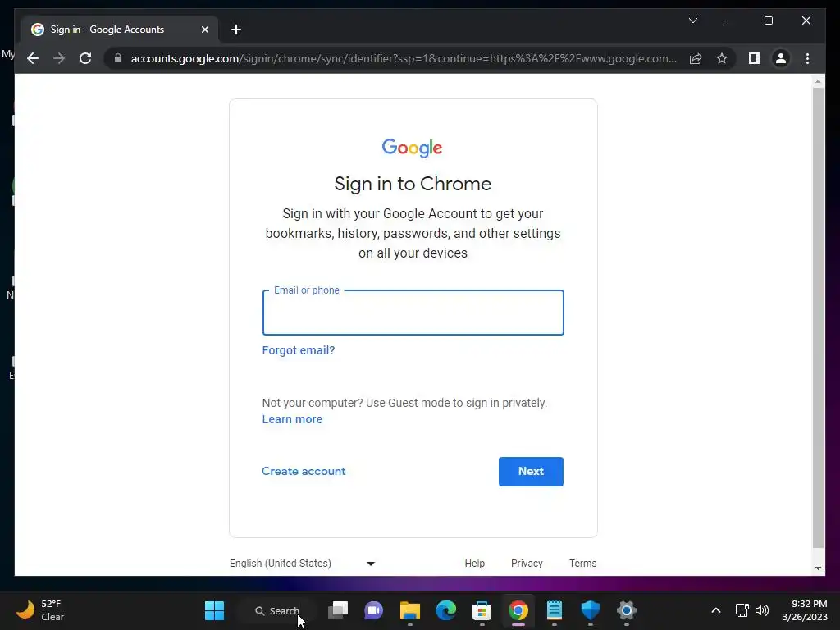This screenshot has width=840, height=630.
Task: Click the page vertical scrollbar
Action: pyautogui.click(x=818, y=317)
